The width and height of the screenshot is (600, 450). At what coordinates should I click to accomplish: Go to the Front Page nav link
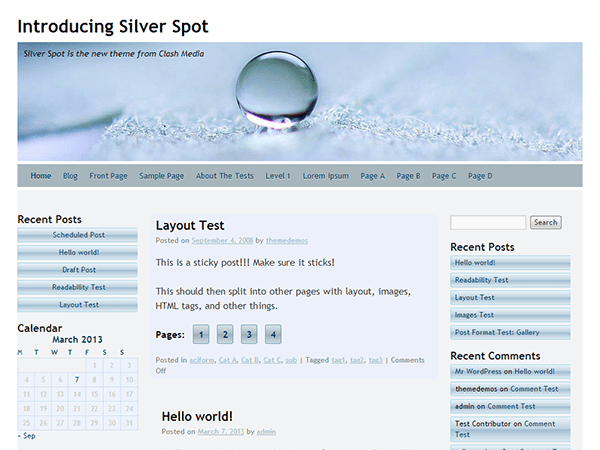coord(108,176)
